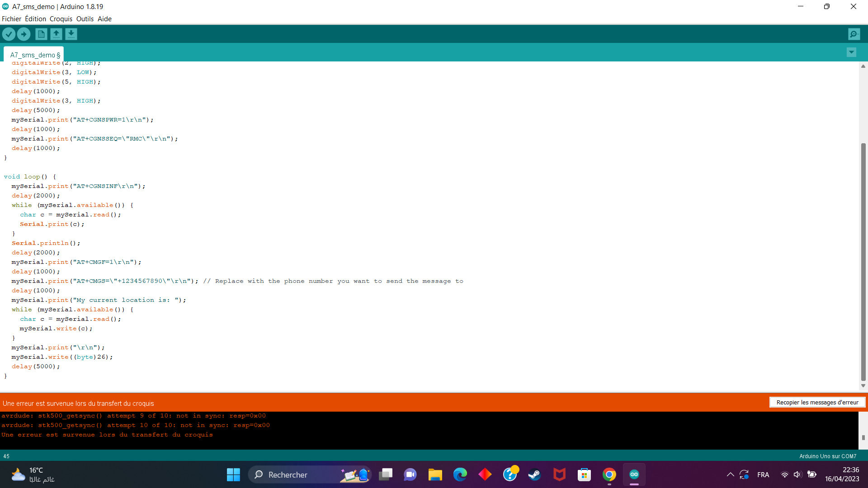
Task: Open Google Chrome from the taskbar
Action: coord(609,474)
